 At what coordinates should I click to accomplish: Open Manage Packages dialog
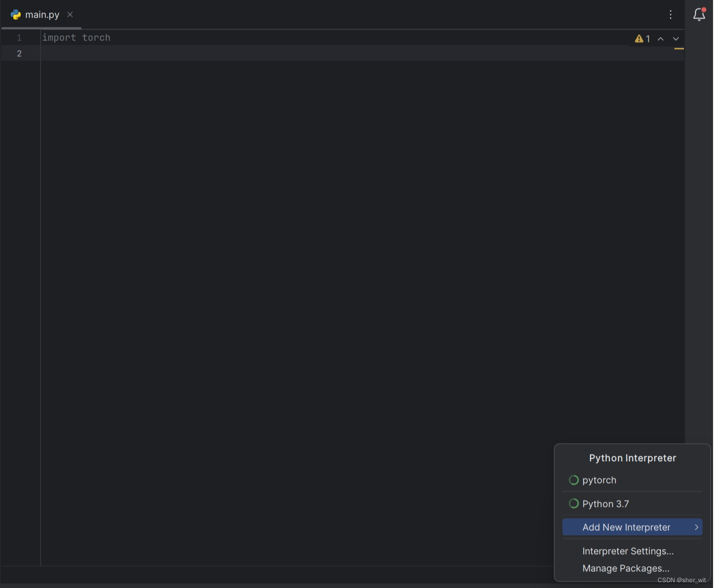[626, 568]
